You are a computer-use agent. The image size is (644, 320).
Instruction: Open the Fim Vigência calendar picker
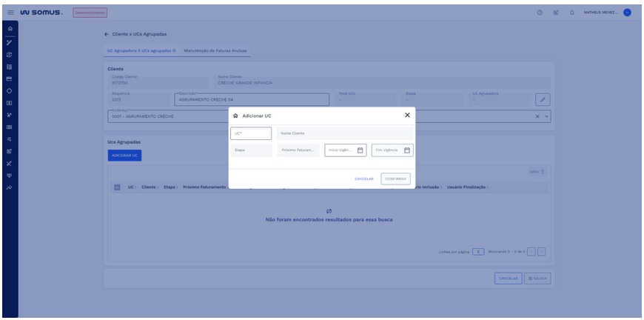pos(406,150)
